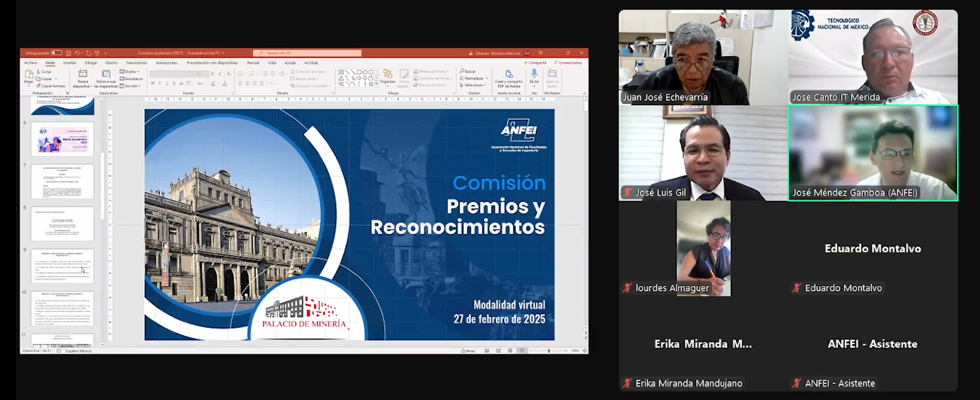This screenshot has height=400, width=980.
Task: Select slide 6 thumbnail in panel
Action: point(62,139)
